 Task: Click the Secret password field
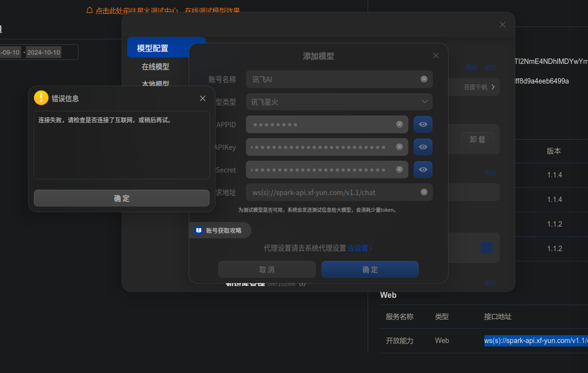(x=326, y=170)
